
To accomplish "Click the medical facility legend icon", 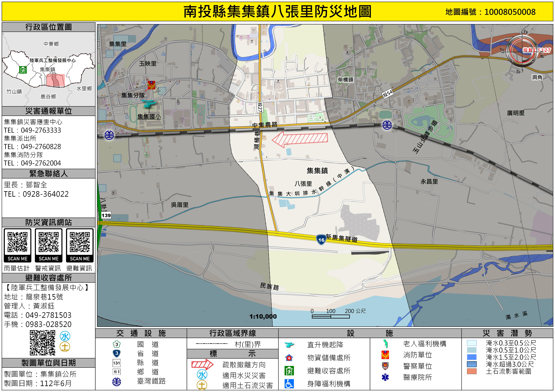I will (385, 377).
